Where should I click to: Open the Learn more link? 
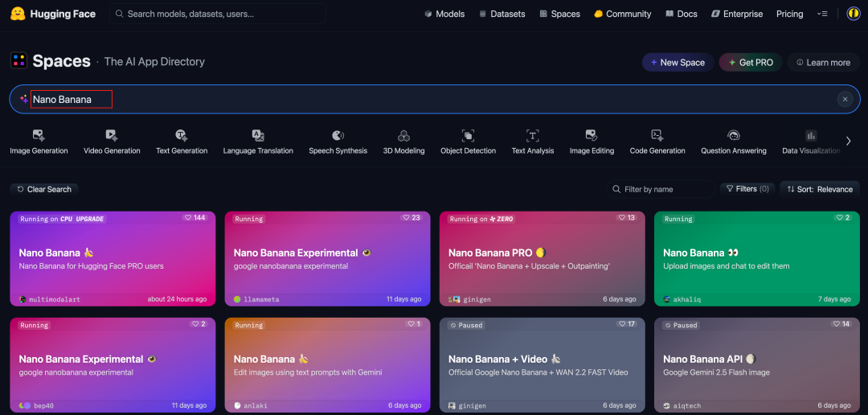823,63
